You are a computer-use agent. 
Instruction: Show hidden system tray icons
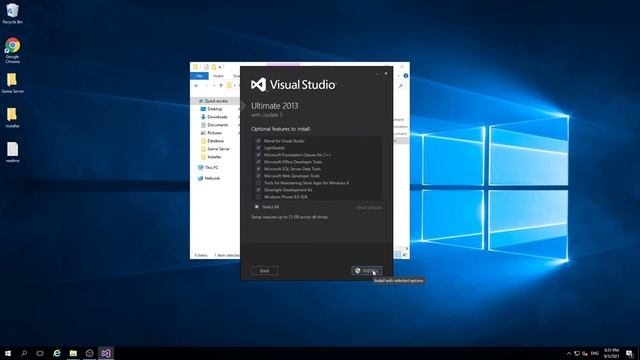[568, 353]
